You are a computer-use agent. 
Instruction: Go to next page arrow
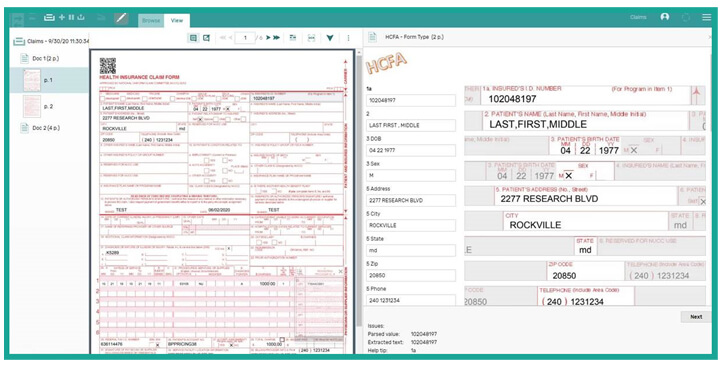point(268,38)
